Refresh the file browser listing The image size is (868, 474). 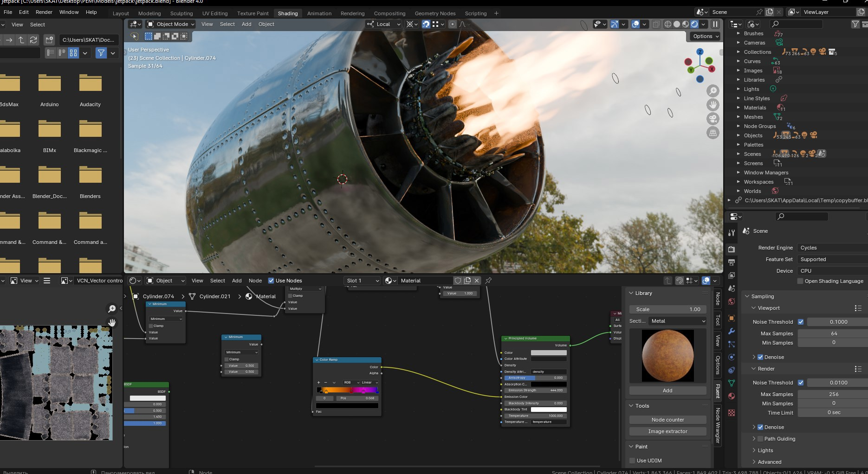(x=33, y=40)
